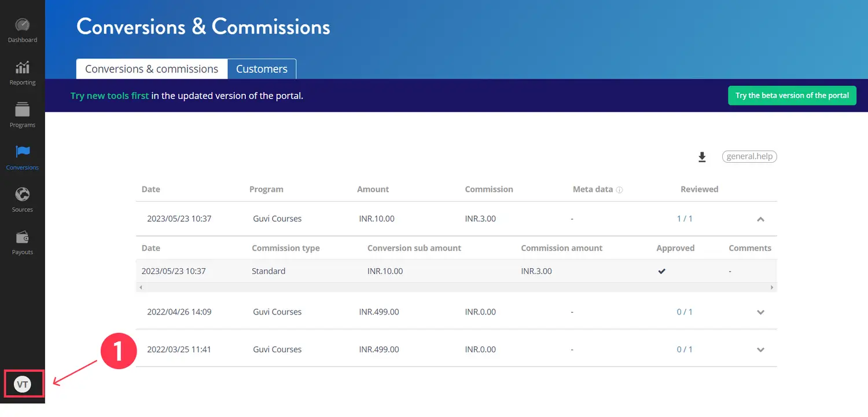Switch to the Customers tab

[262, 69]
